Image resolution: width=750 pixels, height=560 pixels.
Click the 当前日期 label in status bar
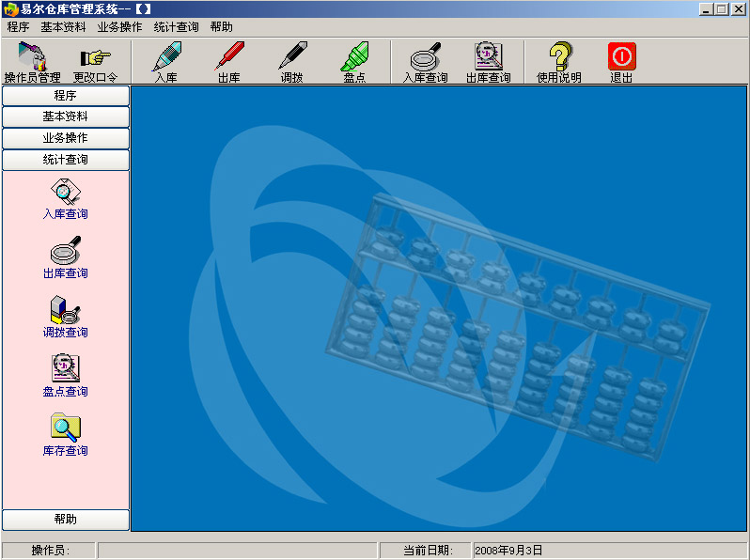tap(427, 551)
